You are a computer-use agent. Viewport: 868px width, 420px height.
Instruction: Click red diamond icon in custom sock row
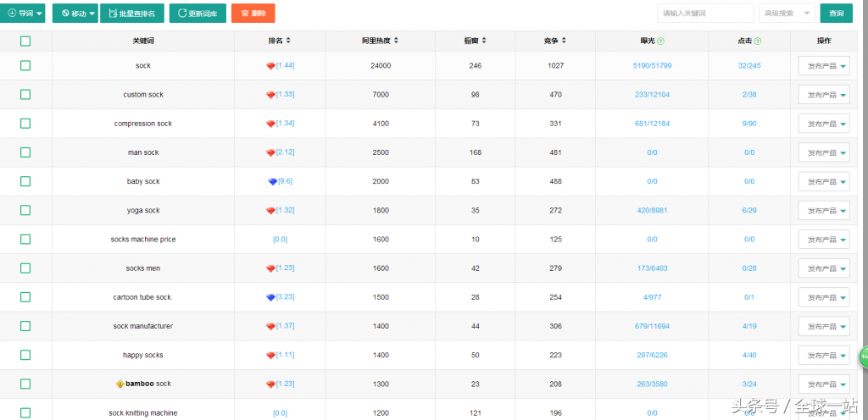click(x=270, y=95)
